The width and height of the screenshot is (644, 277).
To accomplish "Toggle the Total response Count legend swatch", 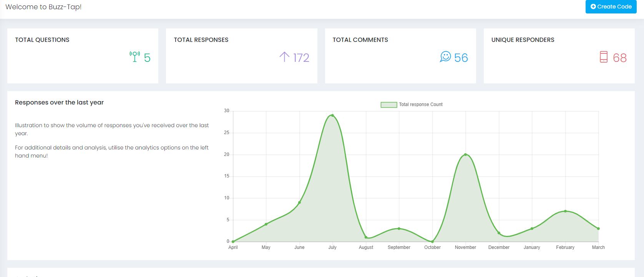I will coord(388,104).
